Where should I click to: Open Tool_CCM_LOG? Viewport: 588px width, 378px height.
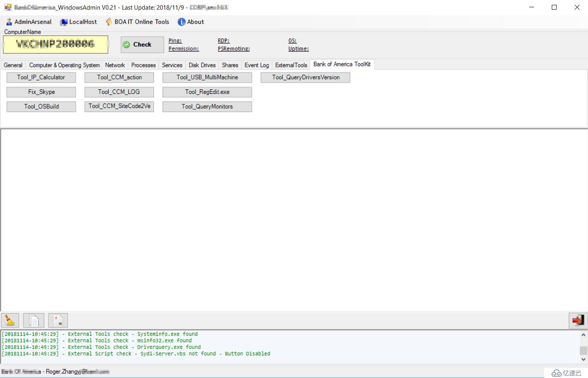[119, 92]
